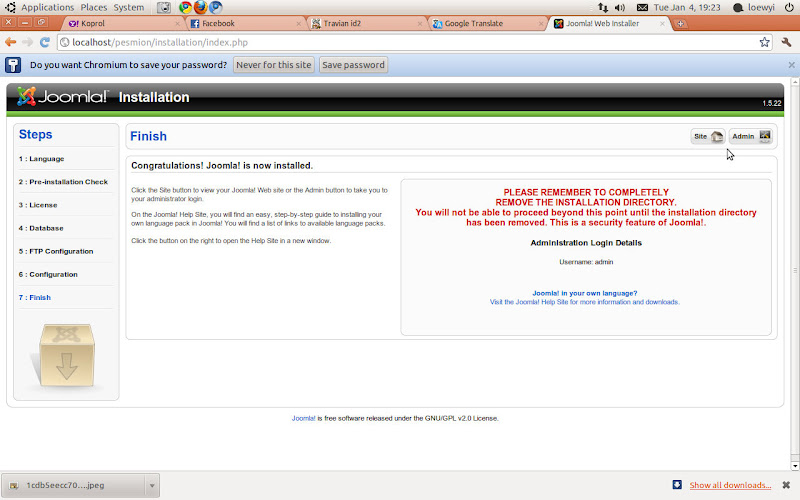Image resolution: width=800 pixels, height=500 pixels.
Task: Click the Admin button
Action: 751,136
